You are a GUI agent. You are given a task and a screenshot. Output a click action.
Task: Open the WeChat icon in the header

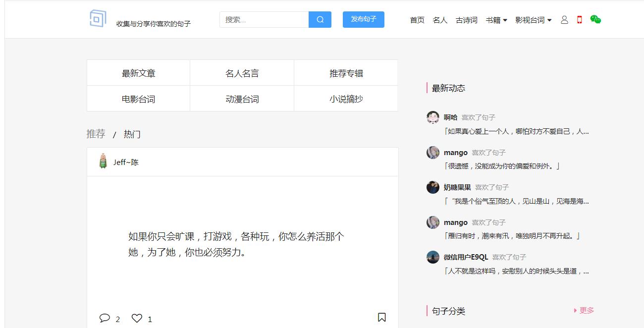pos(594,19)
